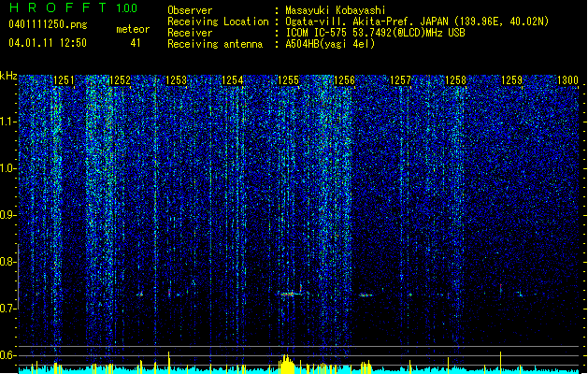588x374 pixels.
Task: Click the 0.9 kHz axis label
Action: click(x=7, y=215)
